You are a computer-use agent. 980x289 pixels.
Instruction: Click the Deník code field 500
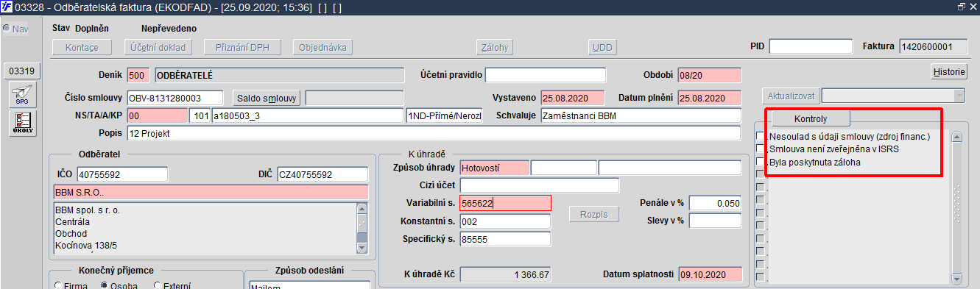pyautogui.click(x=138, y=75)
